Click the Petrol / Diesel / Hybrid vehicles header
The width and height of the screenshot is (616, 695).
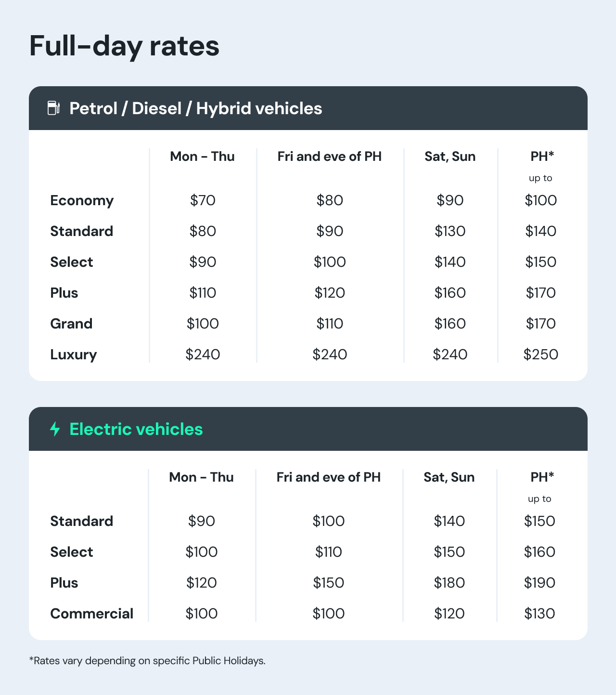[x=195, y=108]
